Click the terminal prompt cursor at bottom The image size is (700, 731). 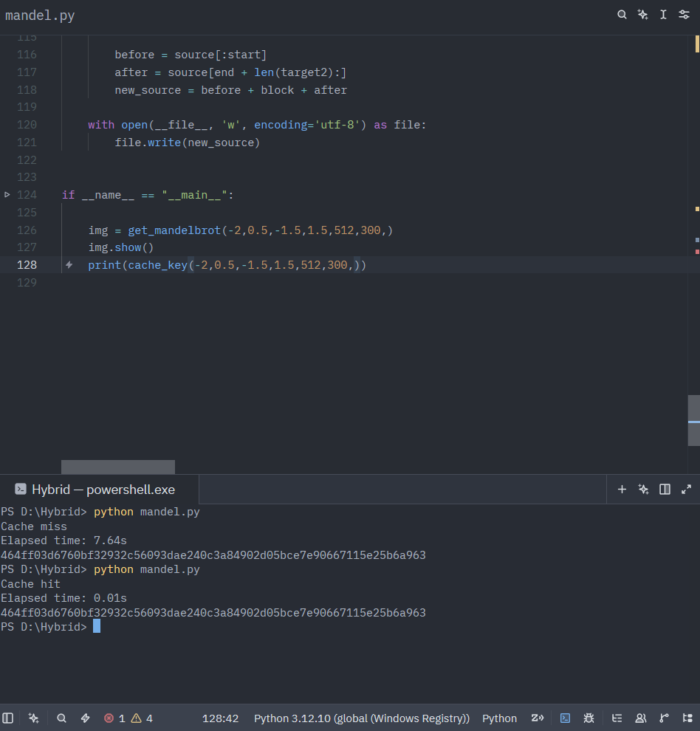pyautogui.click(x=97, y=626)
